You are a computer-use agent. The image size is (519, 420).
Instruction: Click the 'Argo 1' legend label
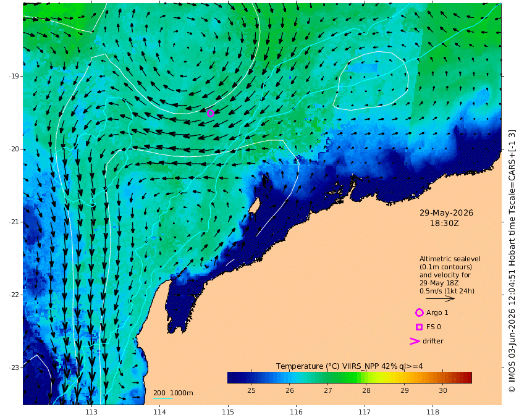(x=437, y=313)
